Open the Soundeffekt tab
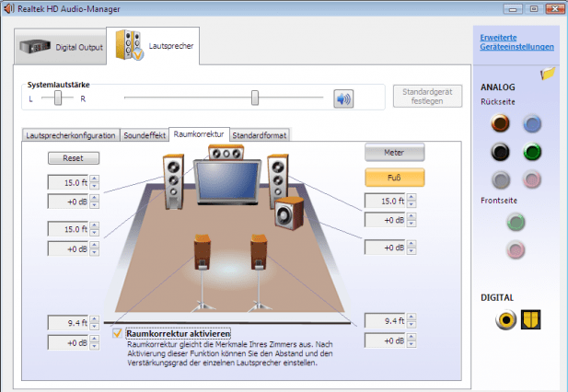568x392 pixels. point(145,135)
